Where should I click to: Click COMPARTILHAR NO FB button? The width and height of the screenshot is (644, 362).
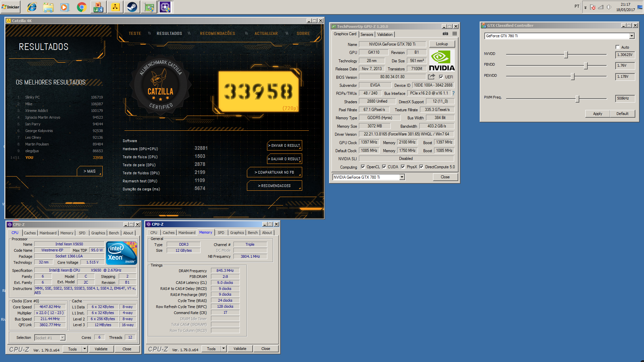click(x=274, y=172)
